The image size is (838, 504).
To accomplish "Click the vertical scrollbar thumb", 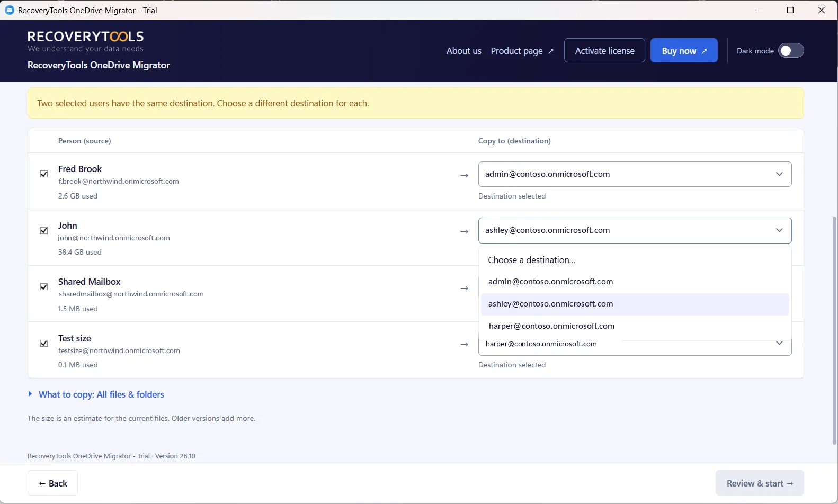I will 834,330.
